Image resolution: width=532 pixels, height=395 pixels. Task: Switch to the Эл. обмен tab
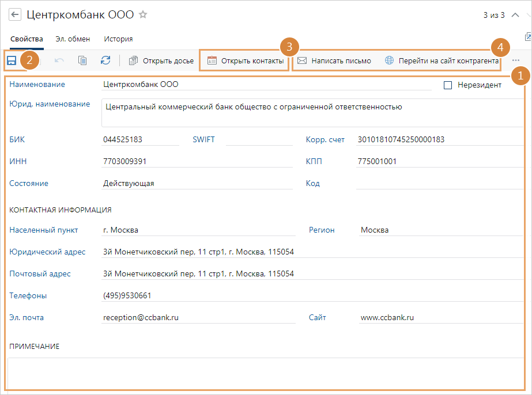(x=73, y=39)
